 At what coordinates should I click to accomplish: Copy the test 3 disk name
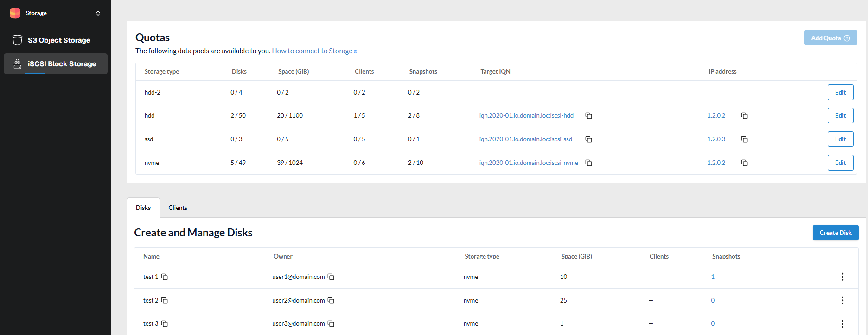pos(165,324)
